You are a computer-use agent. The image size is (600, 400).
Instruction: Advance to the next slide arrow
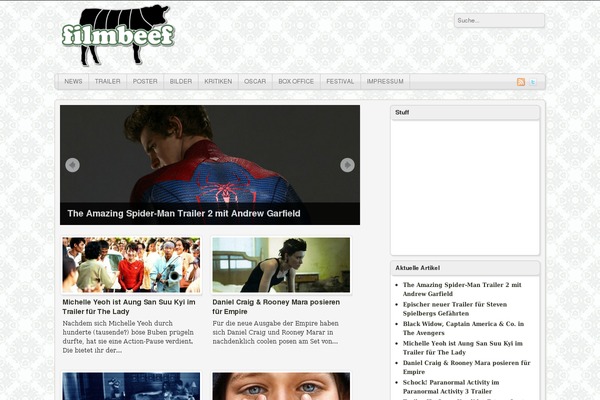click(347, 165)
